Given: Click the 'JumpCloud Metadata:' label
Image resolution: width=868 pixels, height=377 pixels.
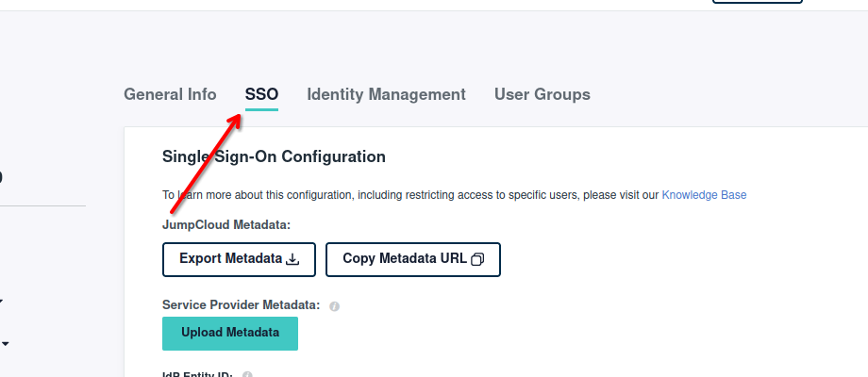Looking at the screenshot, I should pos(226,225).
